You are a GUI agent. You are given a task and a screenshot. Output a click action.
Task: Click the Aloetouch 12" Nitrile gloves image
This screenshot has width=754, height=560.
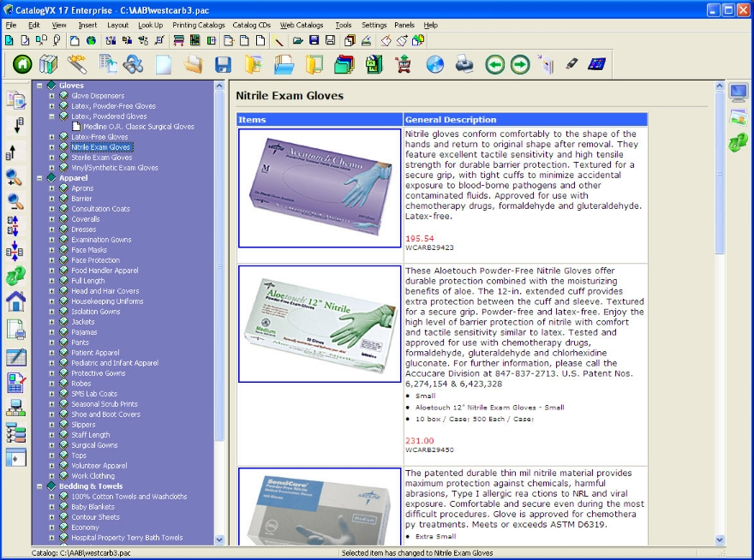tap(320, 324)
